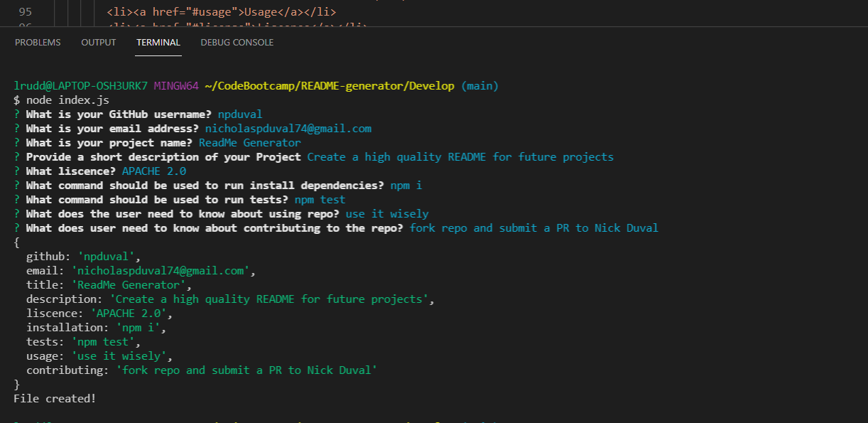Click the project name answer 'ReadMe Generator'
Screen dimensions: 868x423
pyautogui.click(x=250, y=143)
